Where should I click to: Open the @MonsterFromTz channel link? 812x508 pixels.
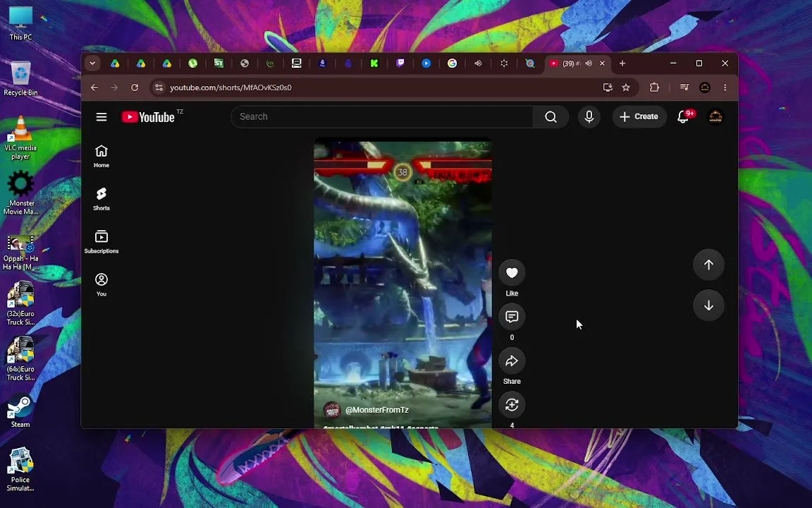tap(377, 410)
